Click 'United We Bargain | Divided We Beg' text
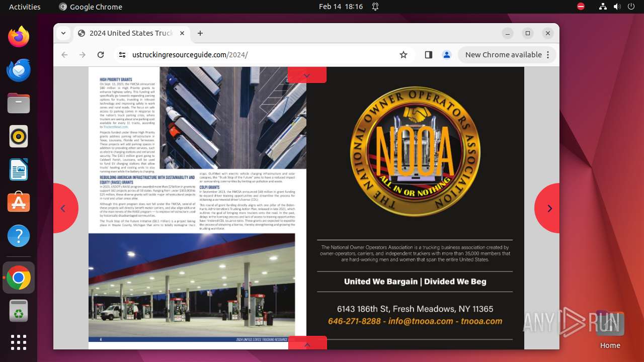Screen dimensions: 644x362 (x=415, y=282)
